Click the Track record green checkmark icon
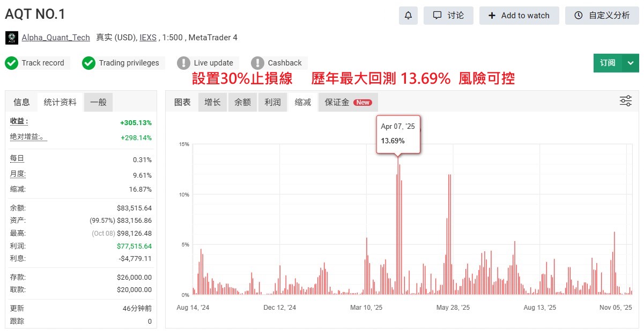 [x=11, y=63]
